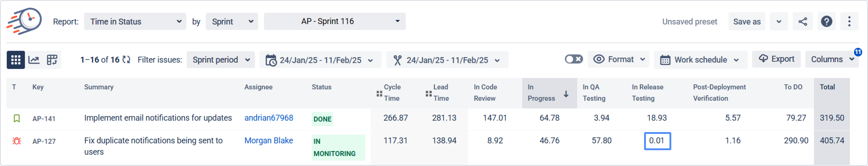Expand the AP - Sprint 116 selector
The height and width of the screenshot is (166, 868).
coord(335,21)
